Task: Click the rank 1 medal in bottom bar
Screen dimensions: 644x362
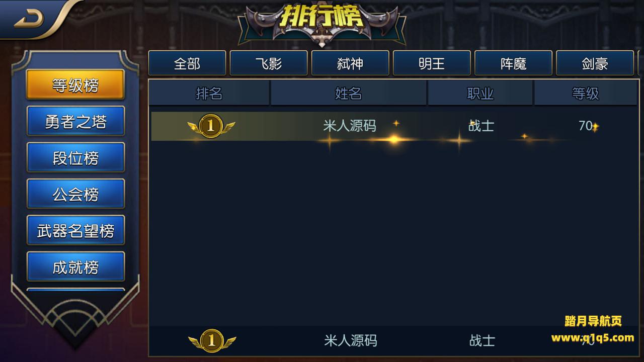Action: [x=212, y=341]
